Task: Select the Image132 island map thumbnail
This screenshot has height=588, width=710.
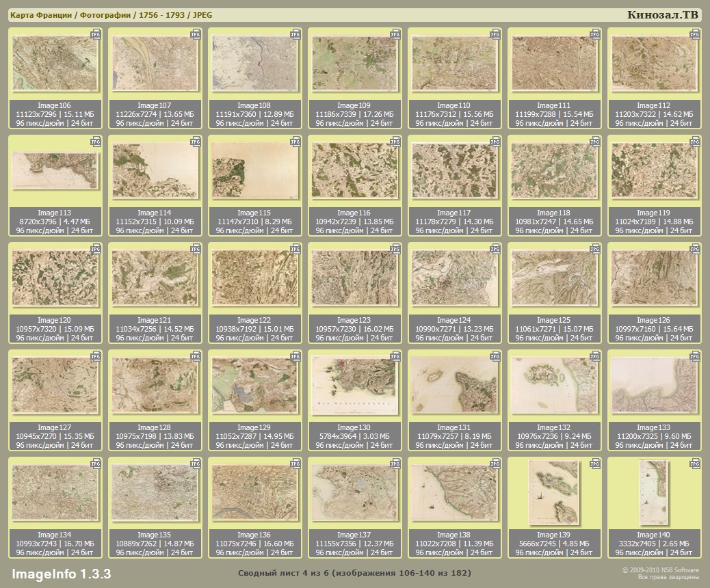Action: (554, 386)
